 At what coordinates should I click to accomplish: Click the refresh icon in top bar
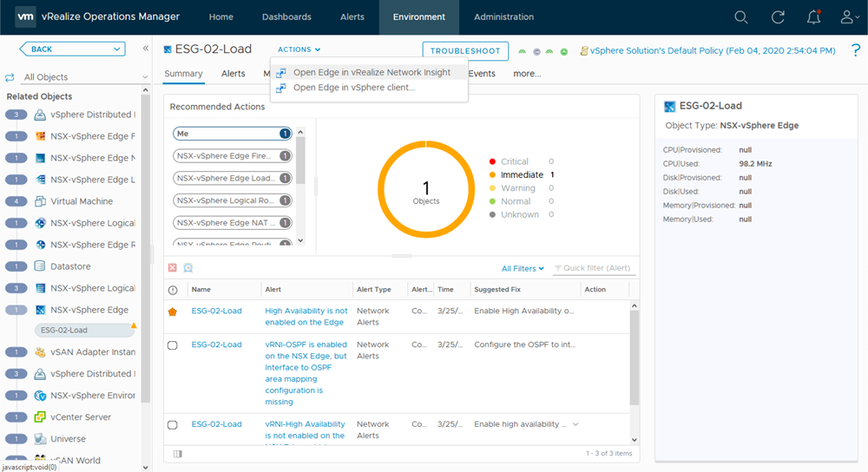pyautogui.click(x=778, y=17)
